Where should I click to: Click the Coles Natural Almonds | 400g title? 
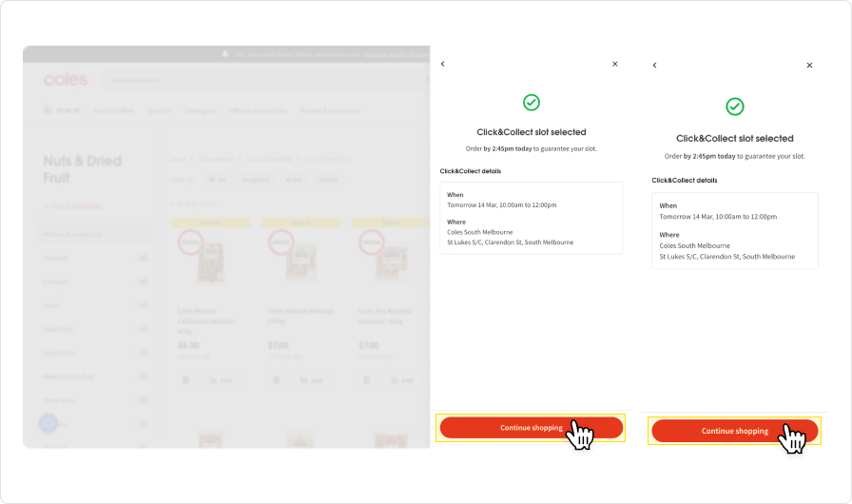tap(300, 316)
